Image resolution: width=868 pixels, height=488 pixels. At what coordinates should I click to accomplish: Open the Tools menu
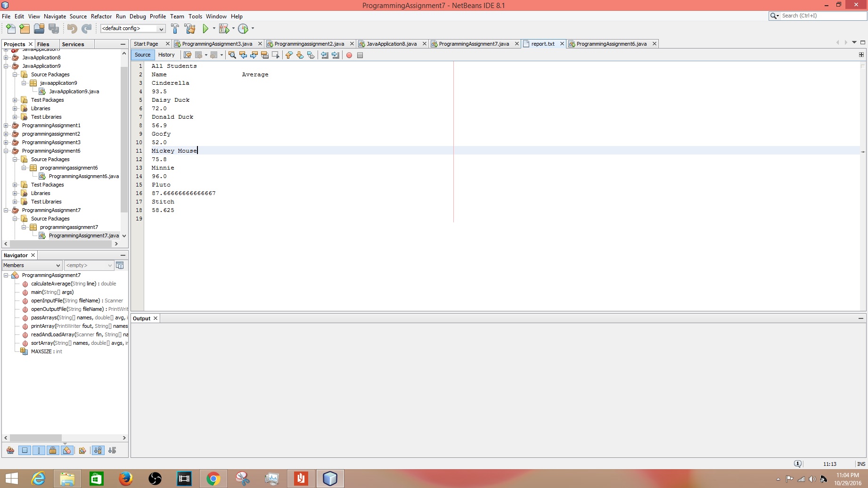[195, 16]
